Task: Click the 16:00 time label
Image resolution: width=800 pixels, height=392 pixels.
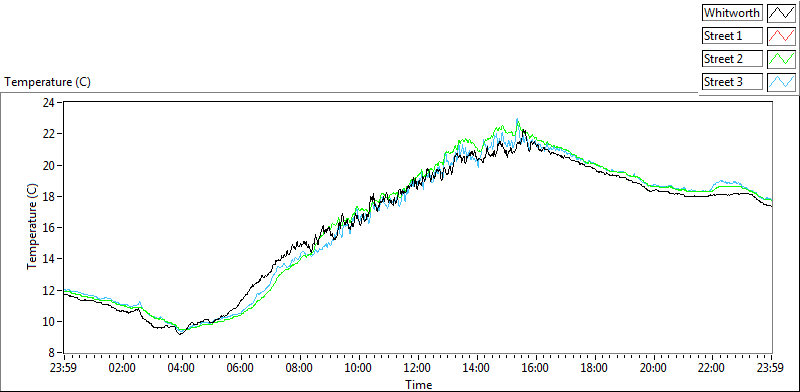Action: point(536,368)
